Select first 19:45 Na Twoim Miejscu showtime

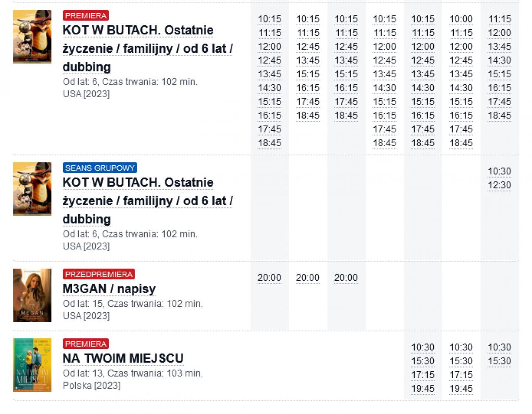(423, 389)
